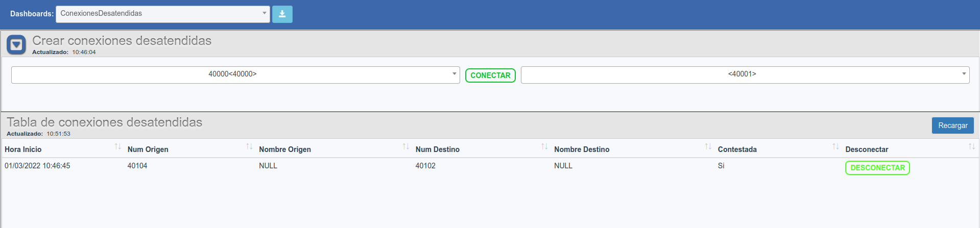This screenshot has height=228, width=980.
Task: Click the DESCONECTAR button in table row
Action: (877, 168)
